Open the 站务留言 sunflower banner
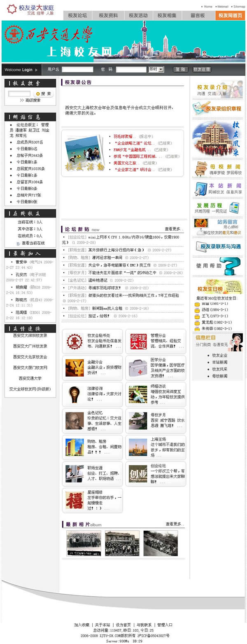 tap(218, 227)
